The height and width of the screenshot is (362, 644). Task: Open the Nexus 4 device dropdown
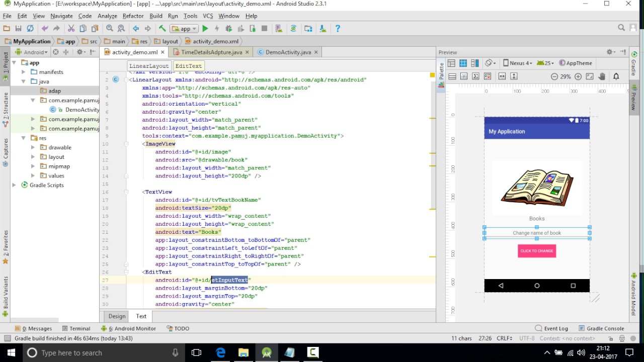(x=517, y=63)
